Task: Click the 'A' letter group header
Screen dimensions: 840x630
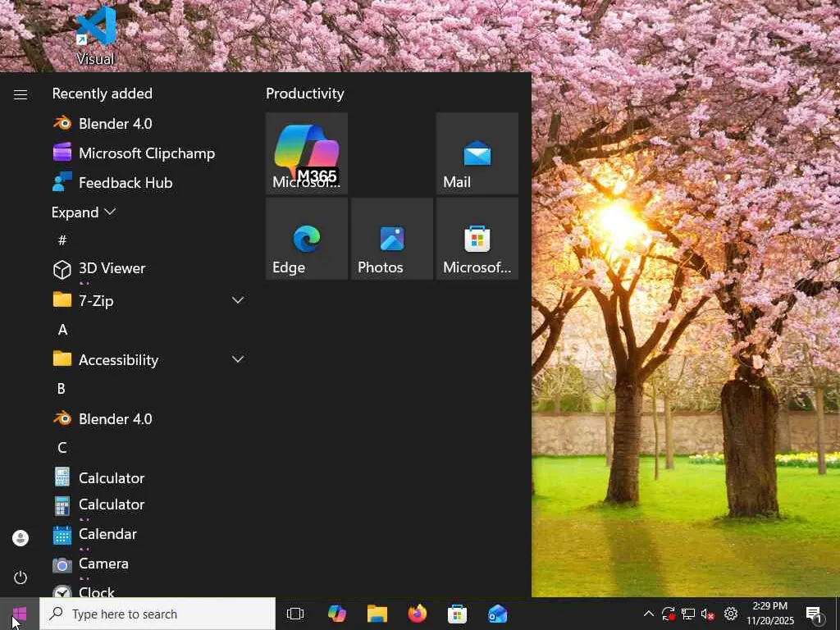Action: (x=62, y=330)
